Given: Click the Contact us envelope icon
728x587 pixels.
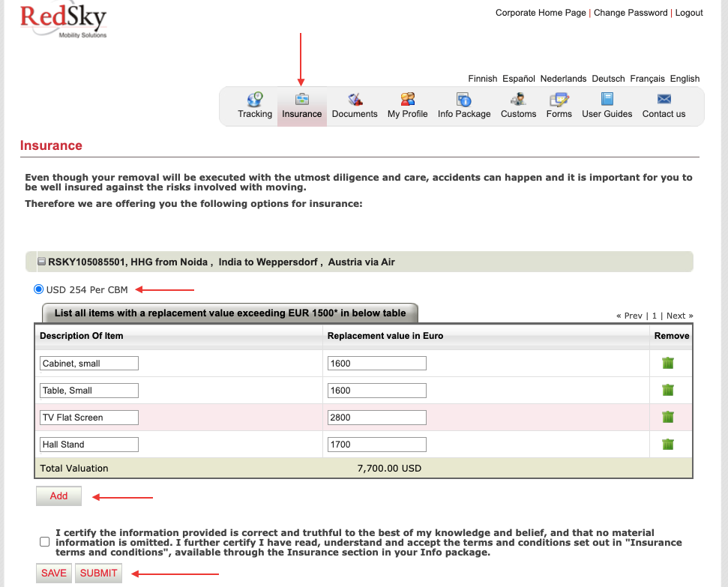Looking at the screenshot, I should coord(664,99).
